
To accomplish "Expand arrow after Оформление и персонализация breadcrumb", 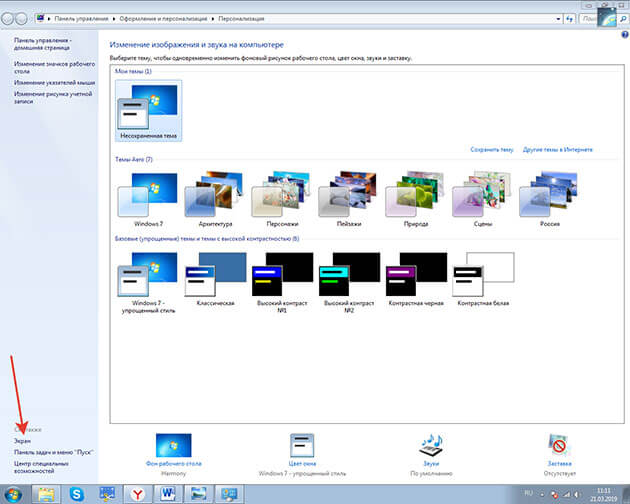I will (x=213, y=19).
